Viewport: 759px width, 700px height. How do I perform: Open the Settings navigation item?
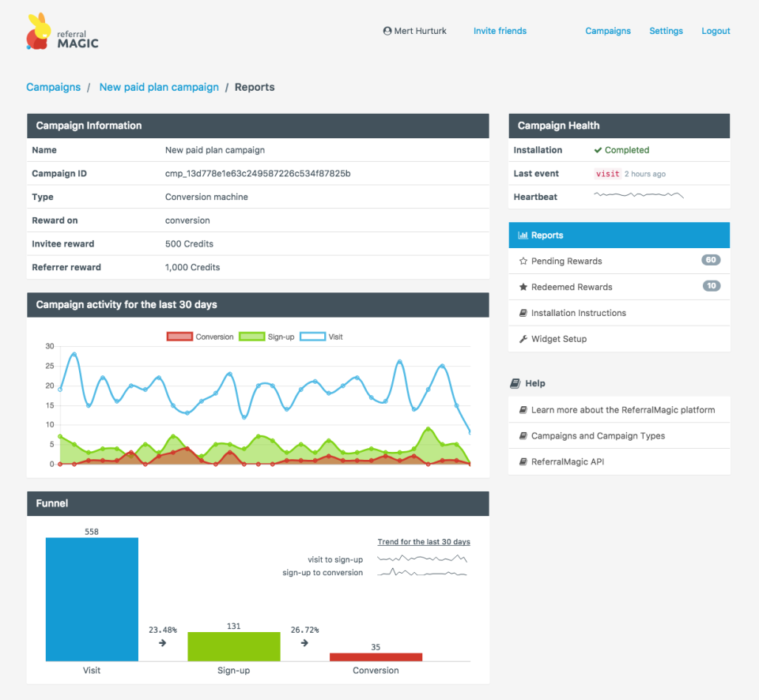click(666, 31)
